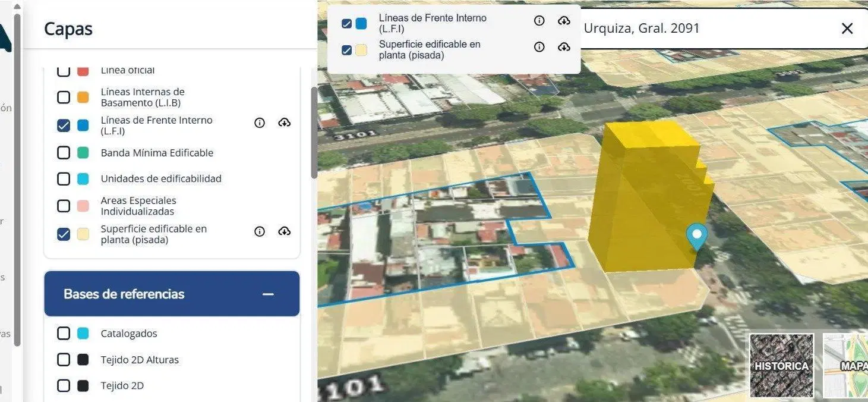Uncheck Superficie edificable checkbox in map legend
Screen dimensions: 868x402
point(347,50)
